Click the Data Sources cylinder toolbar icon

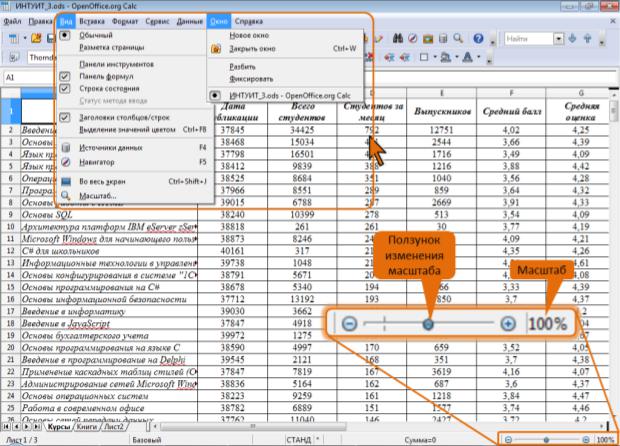pyautogui.click(x=443, y=38)
